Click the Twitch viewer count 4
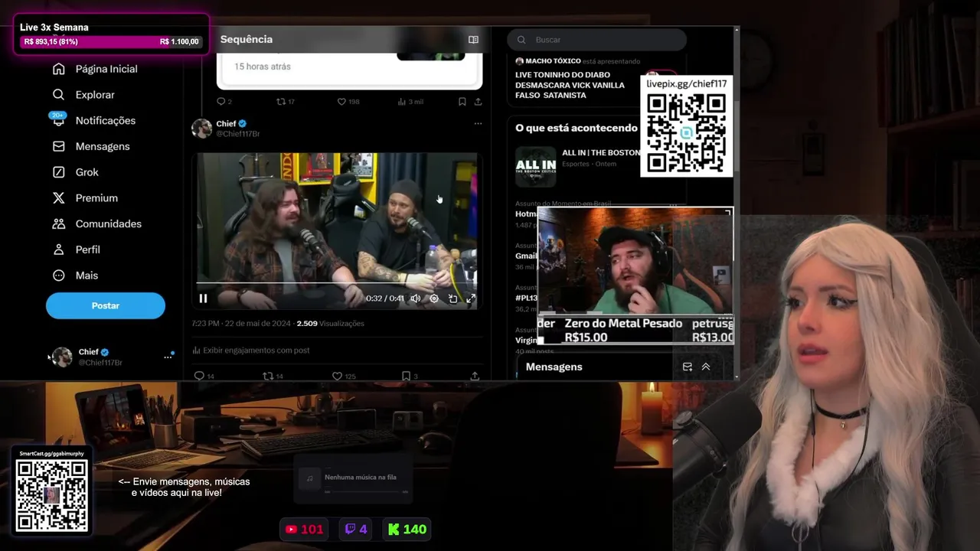The width and height of the screenshot is (980, 551). point(356,530)
